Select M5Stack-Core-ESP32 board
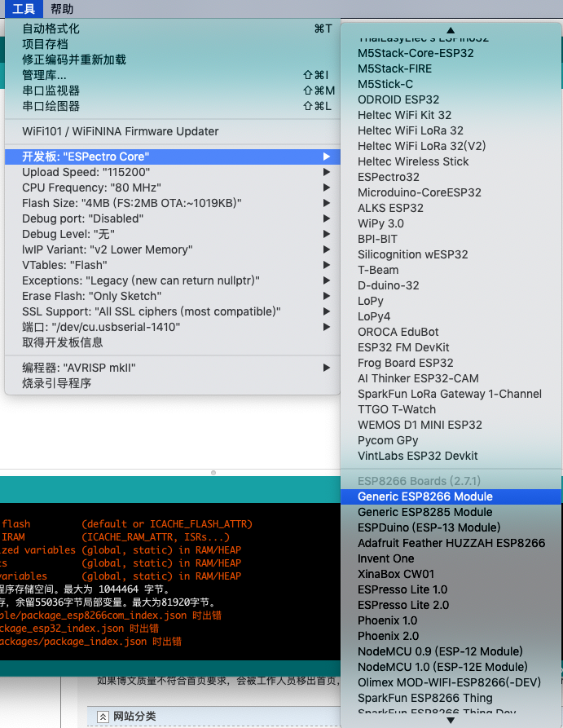 tap(451, 53)
